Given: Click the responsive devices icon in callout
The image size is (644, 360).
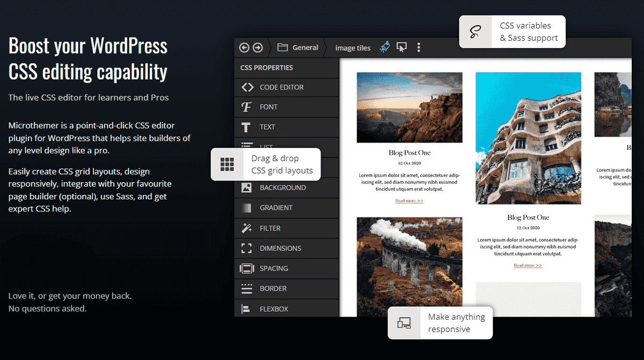Looking at the screenshot, I should pos(404,323).
